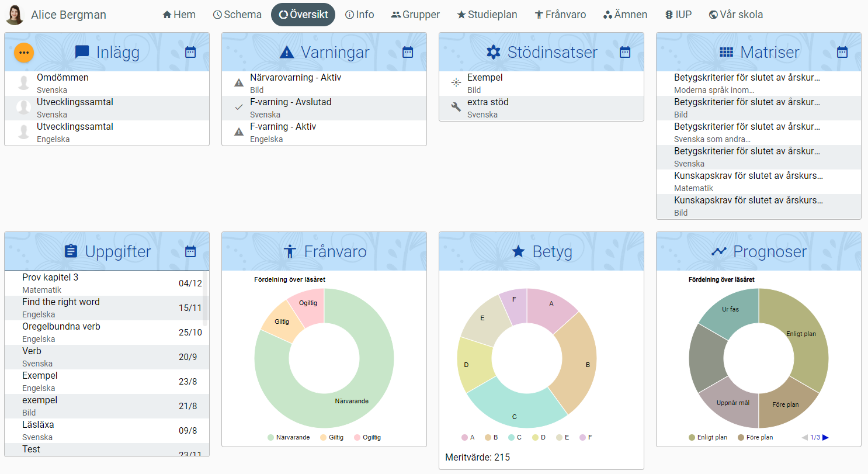Click the orange more-options button in Inlägg
Viewport: 868px width, 474px height.
pyautogui.click(x=24, y=53)
